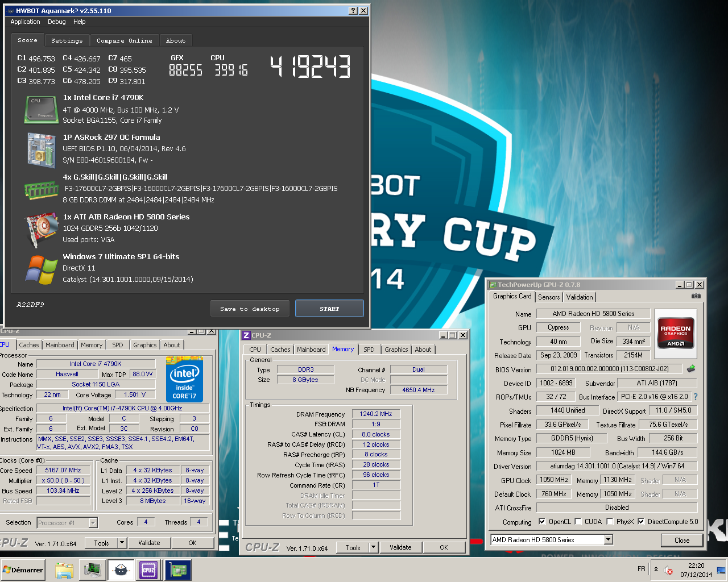The height and width of the screenshot is (582, 728).
Task: Switch to the Compare Online tab
Action: pyautogui.click(x=124, y=40)
